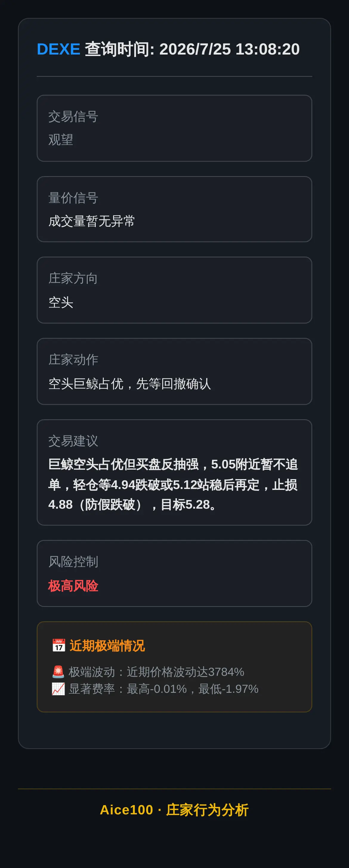Viewport: 349px width, 868px height.
Task: Open the Aice100 · 庄家行为分析 footer link
Action: point(174,810)
